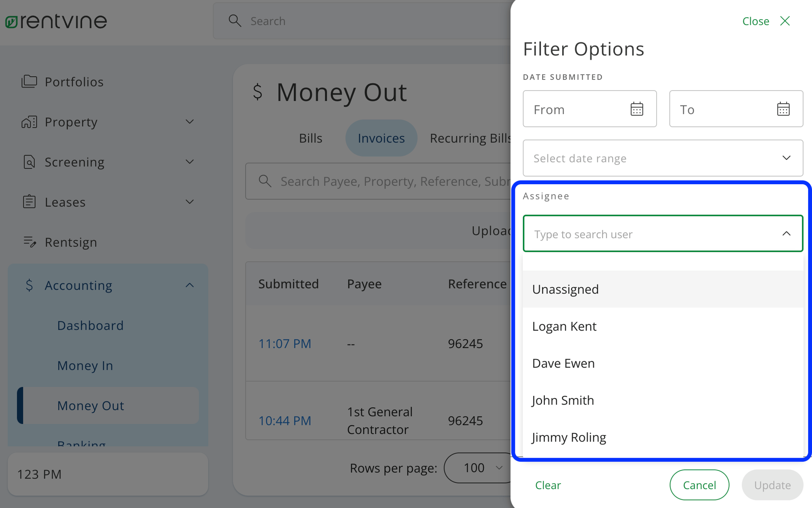Image resolution: width=812 pixels, height=508 pixels.
Task: Switch to the Bills tab
Action: tap(310, 138)
